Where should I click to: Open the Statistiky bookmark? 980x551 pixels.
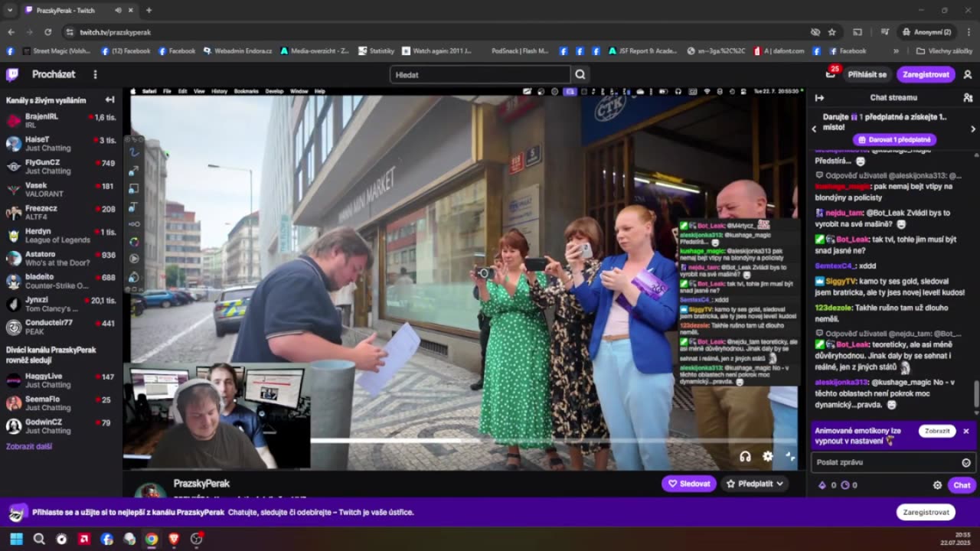tap(375, 51)
